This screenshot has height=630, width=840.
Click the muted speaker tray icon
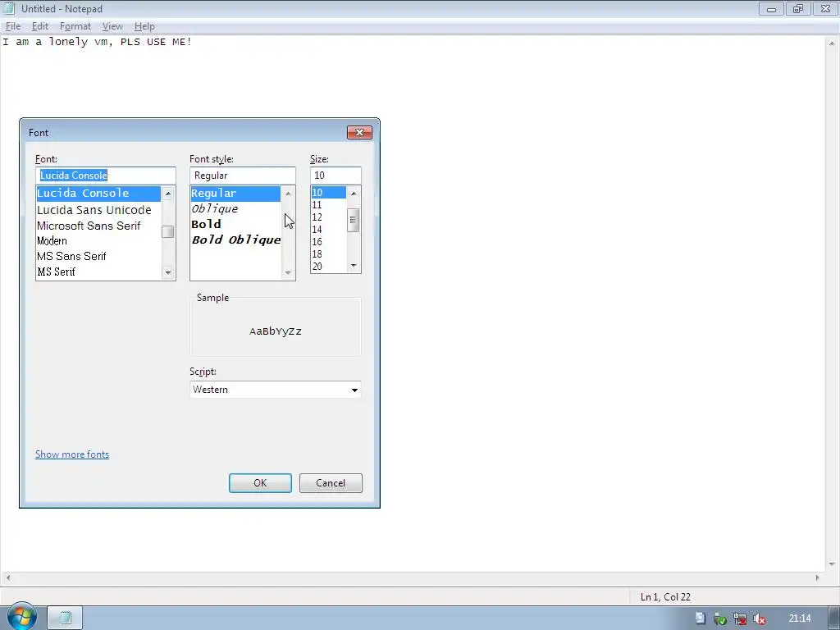tap(759, 619)
